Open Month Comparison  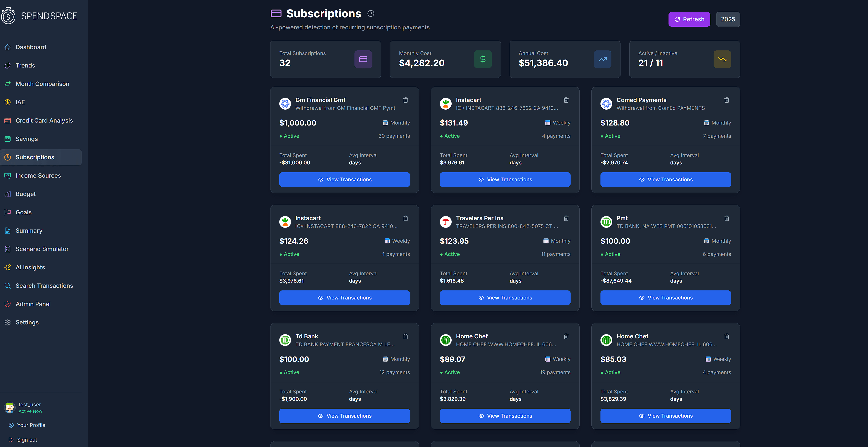41,84
